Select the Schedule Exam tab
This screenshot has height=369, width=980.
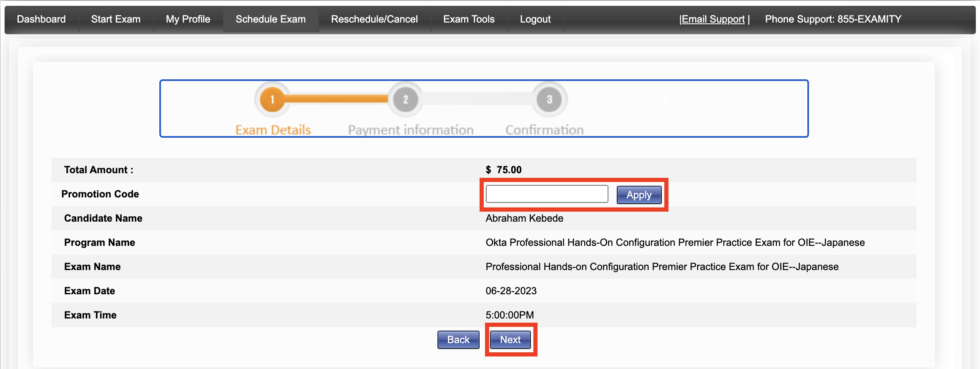tap(270, 19)
